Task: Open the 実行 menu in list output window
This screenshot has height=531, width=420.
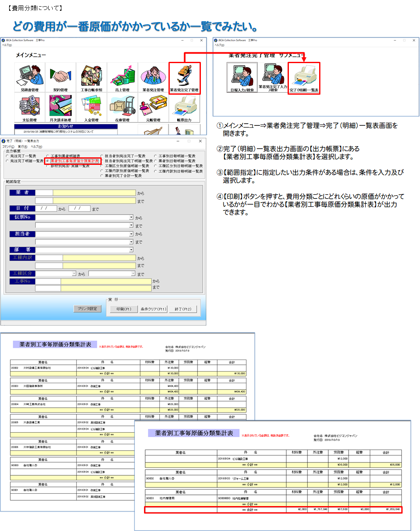Action: (22, 147)
